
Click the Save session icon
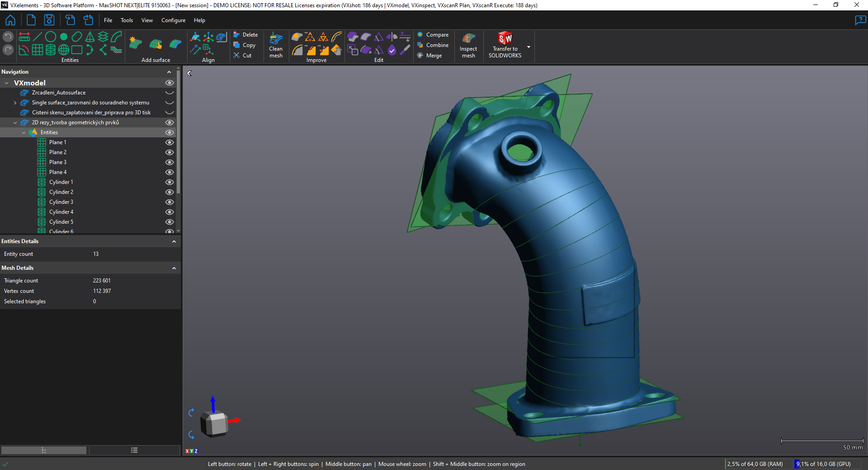point(49,20)
